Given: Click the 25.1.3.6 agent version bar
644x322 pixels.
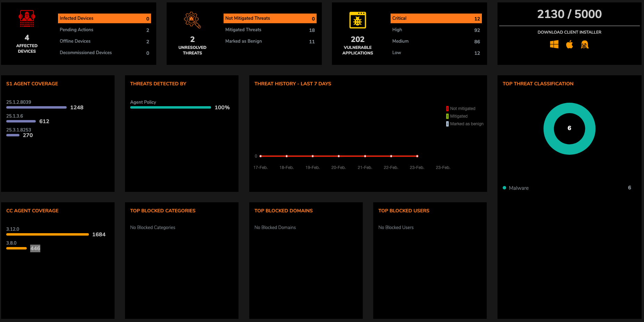Looking at the screenshot, I should point(21,121).
